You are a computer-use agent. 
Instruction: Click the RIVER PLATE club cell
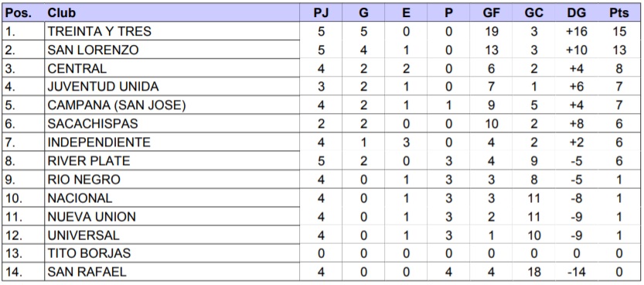tap(172, 161)
